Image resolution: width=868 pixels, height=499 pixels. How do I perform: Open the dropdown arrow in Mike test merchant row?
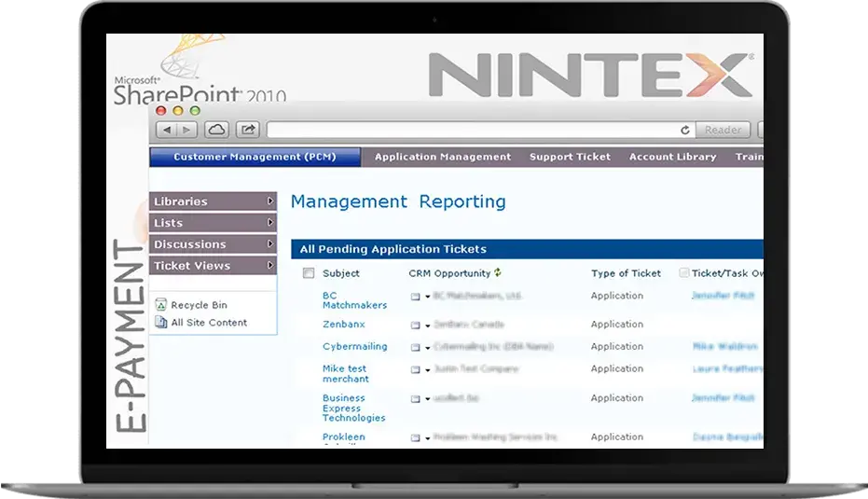[x=427, y=370]
